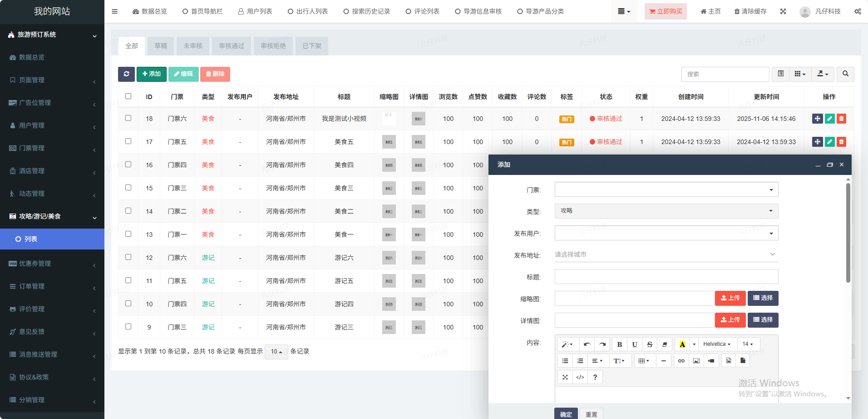
Task: Switch to the 审核通过 tab
Action: pos(231,46)
